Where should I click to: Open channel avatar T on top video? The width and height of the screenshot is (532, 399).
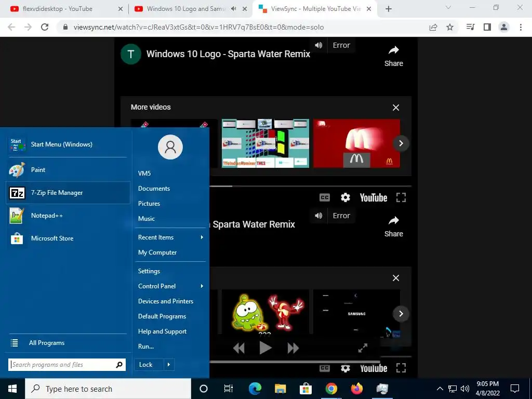click(131, 54)
